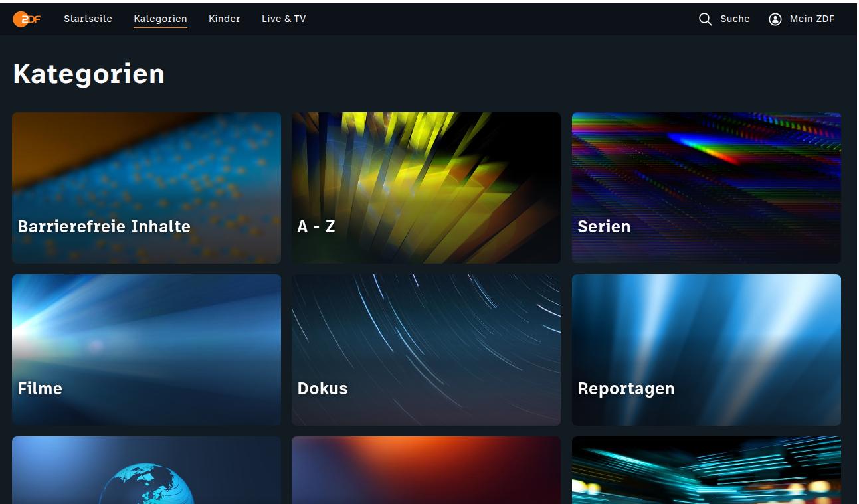Open the A - Z category tile

pyautogui.click(x=426, y=188)
